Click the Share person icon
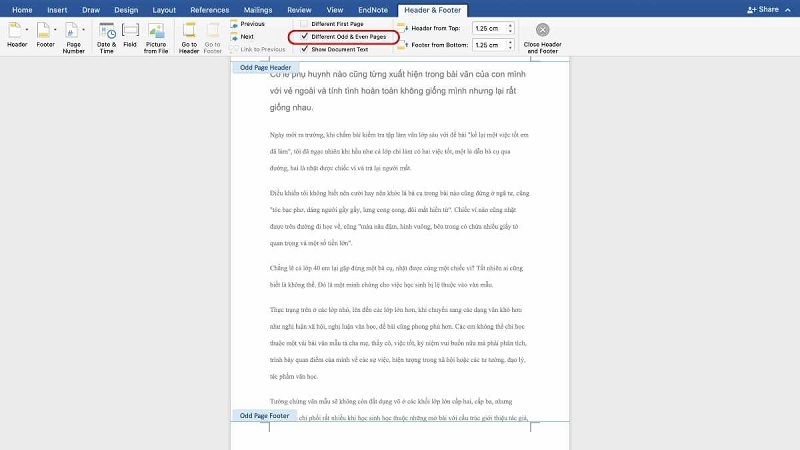 click(751, 10)
